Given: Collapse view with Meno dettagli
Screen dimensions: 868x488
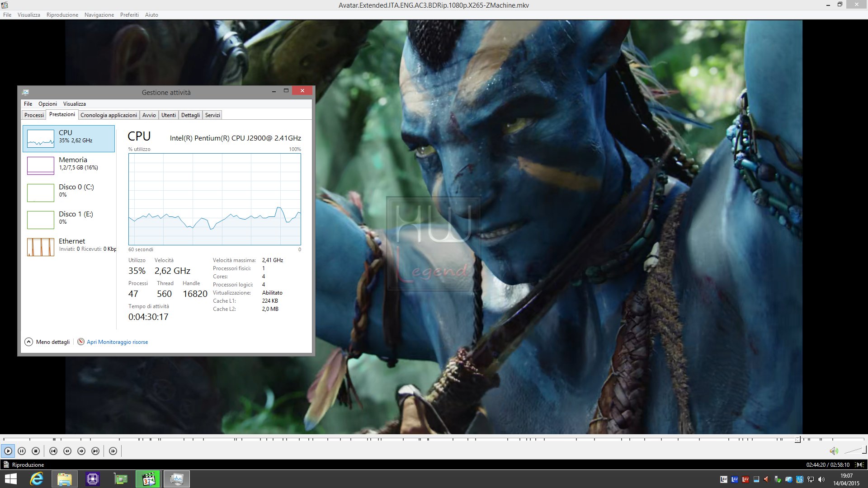Looking at the screenshot, I should click(x=47, y=342).
